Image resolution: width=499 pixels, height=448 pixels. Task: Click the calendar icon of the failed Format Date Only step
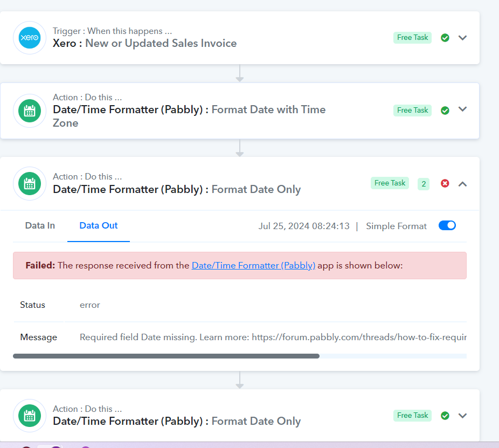pyautogui.click(x=30, y=184)
